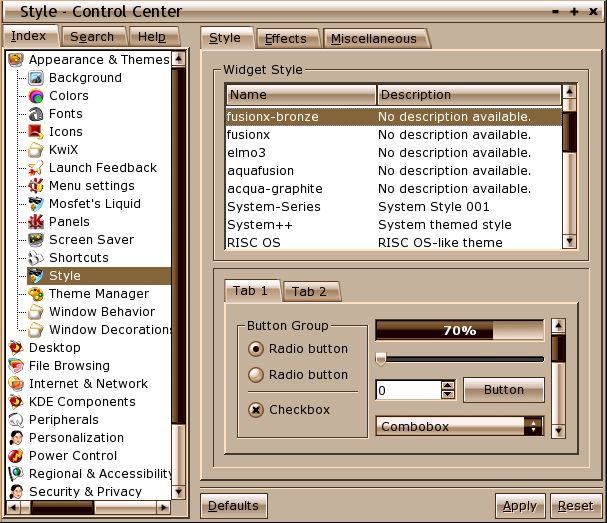The width and height of the screenshot is (607, 523).
Task: Select the System-Series style
Action: (393, 207)
